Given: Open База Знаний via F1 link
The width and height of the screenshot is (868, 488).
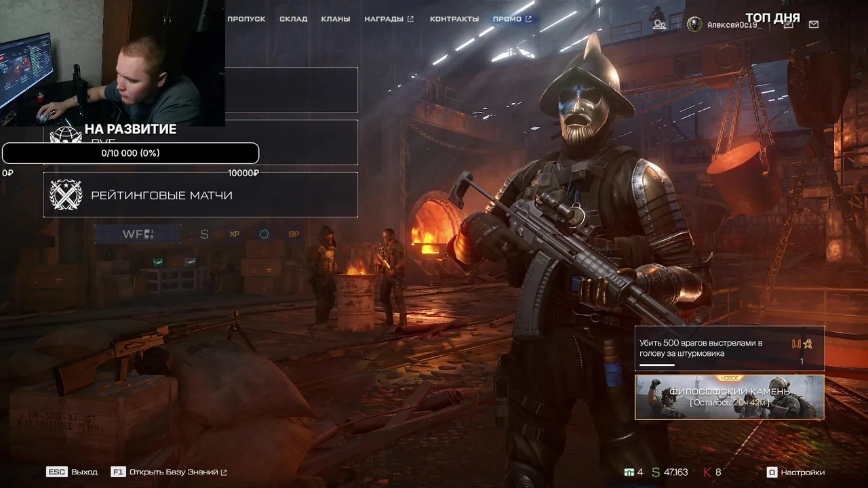Looking at the screenshot, I should point(169,472).
